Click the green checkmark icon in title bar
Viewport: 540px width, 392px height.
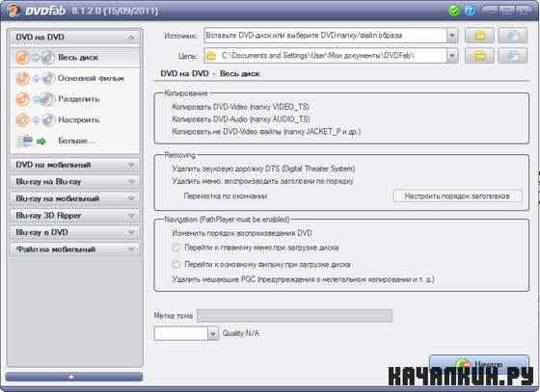[x=454, y=11]
